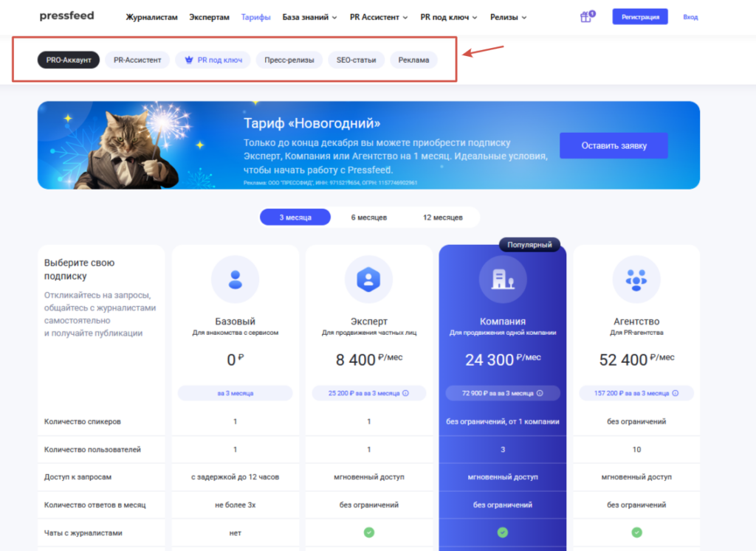Image resolution: width=756 pixels, height=551 pixels.
Task: Click the 72 900 ₽ за 3 месяца pill
Action: point(502,393)
